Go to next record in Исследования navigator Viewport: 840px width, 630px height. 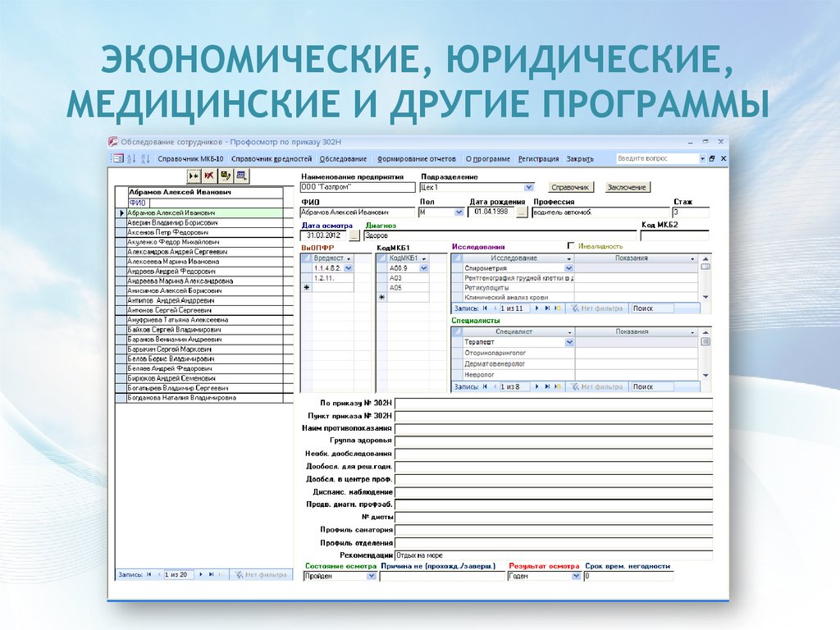pos(537,308)
